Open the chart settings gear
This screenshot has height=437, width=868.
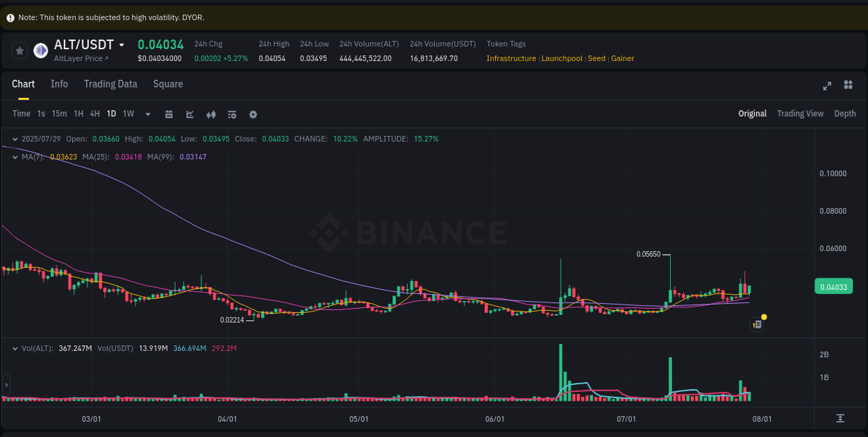tap(253, 113)
